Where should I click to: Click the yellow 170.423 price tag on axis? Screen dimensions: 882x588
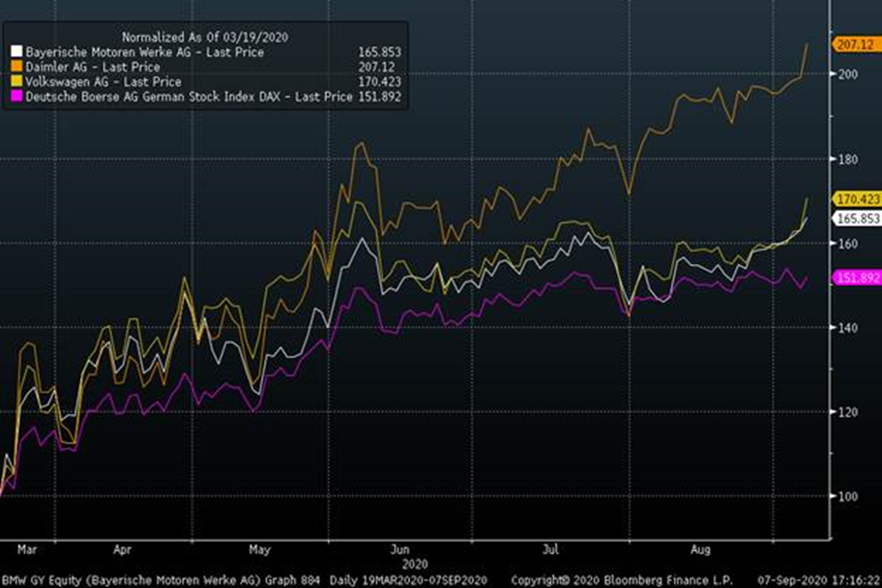tap(857, 199)
